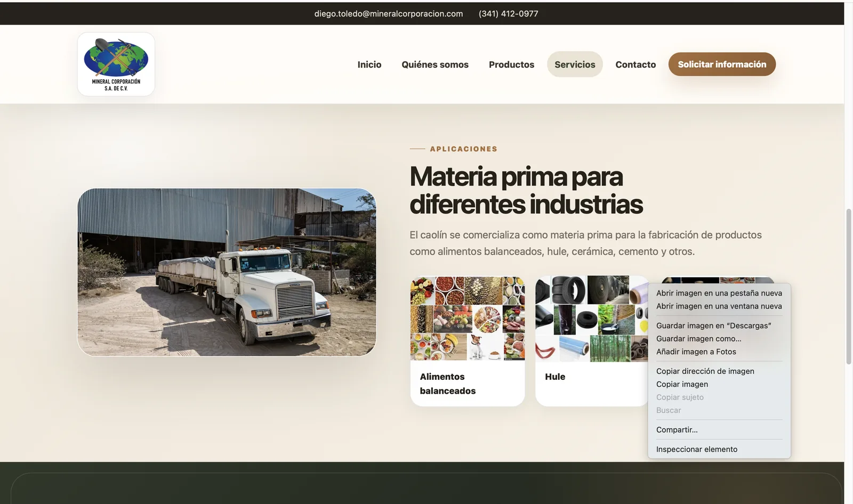Open the Inicio navigation link

[369, 64]
